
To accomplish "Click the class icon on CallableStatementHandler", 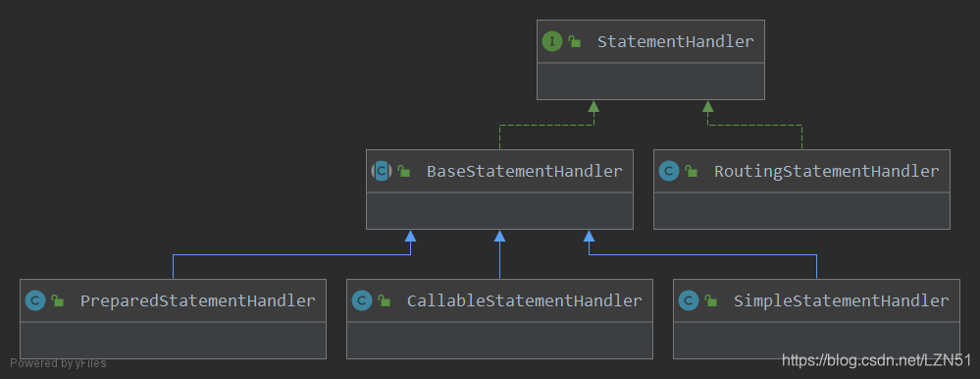I will pyautogui.click(x=362, y=300).
